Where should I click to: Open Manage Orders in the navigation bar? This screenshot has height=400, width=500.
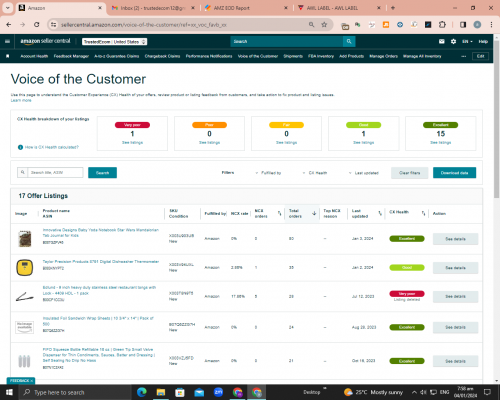(x=383, y=56)
